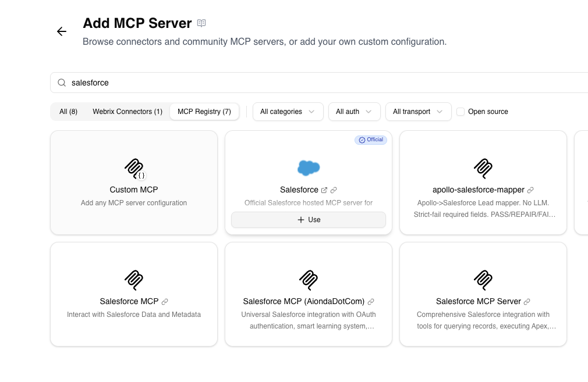Click Salesforce MCP (AiondaDotCom) logo icon
Image resolution: width=588 pixels, height=382 pixels.
[309, 280]
